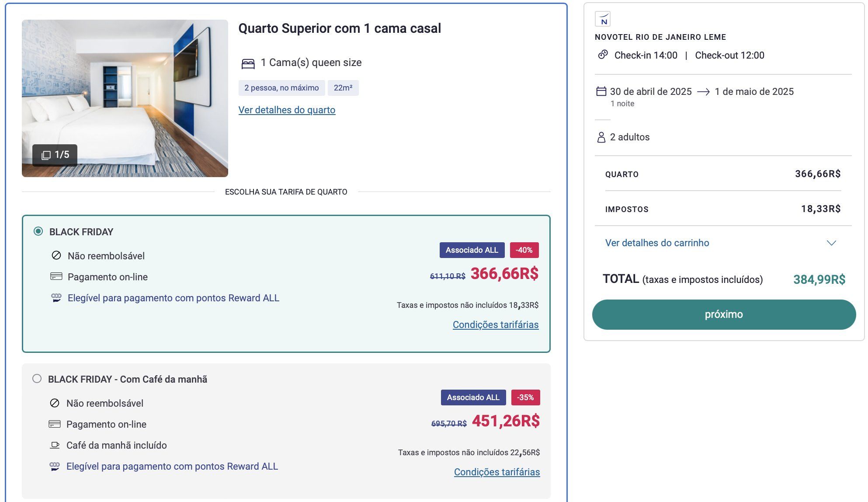Click the check-in key icon
Screen dimensions: 868x502
point(603,55)
